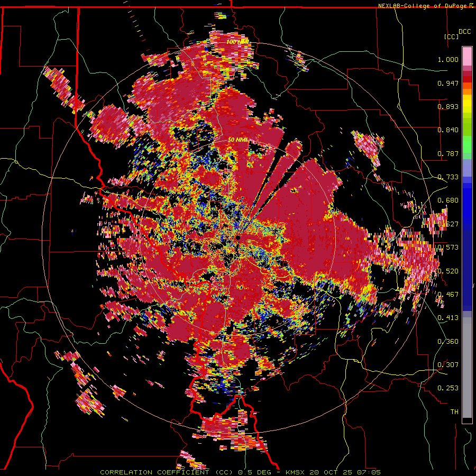Click the 0.787 scale label
This screenshot has height=476, width=476.
448,153
